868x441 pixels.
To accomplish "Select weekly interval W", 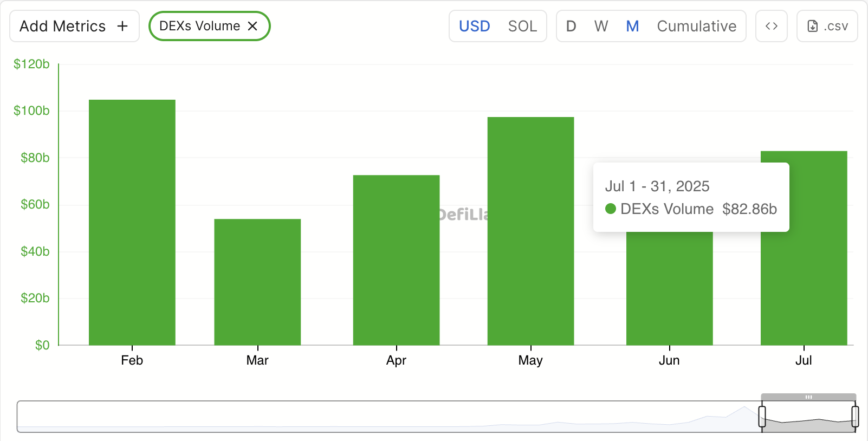I will tap(601, 26).
